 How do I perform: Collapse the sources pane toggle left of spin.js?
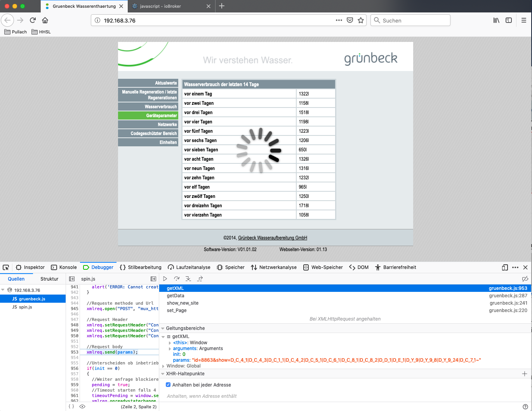pos(72,279)
